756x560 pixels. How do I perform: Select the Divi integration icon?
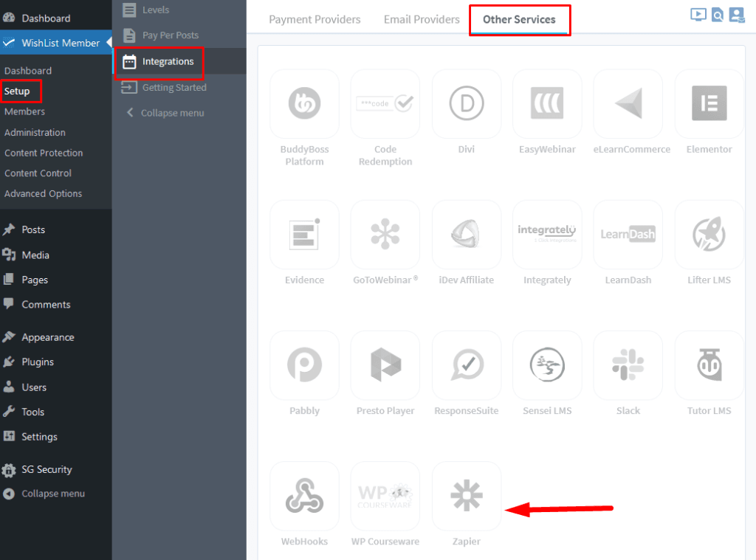pyautogui.click(x=467, y=103)
